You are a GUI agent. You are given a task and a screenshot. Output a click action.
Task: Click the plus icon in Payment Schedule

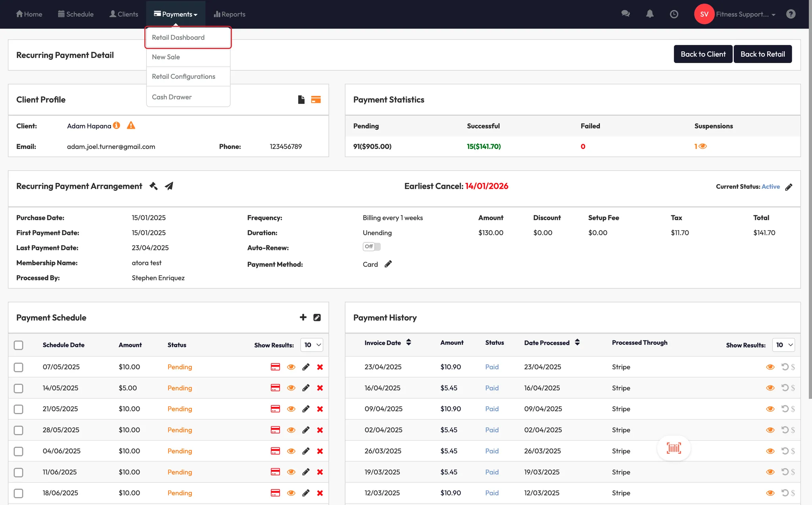[x=303, y=317]
